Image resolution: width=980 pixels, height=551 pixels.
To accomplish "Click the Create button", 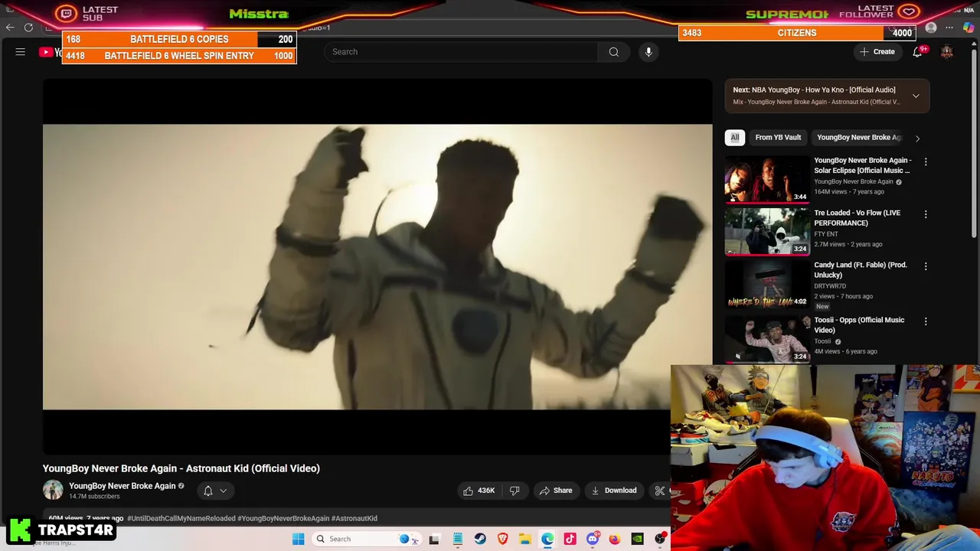I will (877, 52).
